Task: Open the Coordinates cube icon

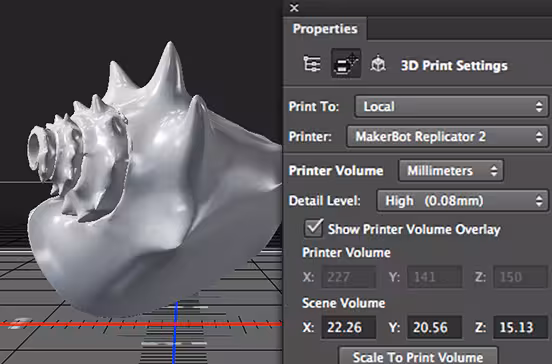Action: (378, 64)
